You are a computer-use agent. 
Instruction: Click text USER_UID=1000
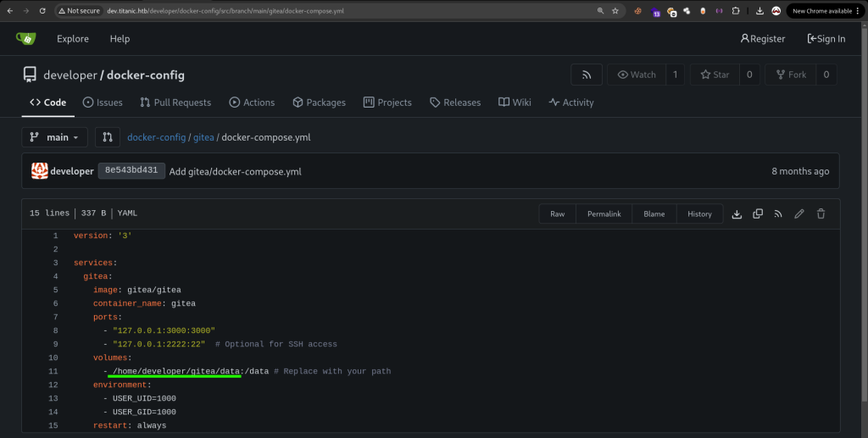pos(144,398)
